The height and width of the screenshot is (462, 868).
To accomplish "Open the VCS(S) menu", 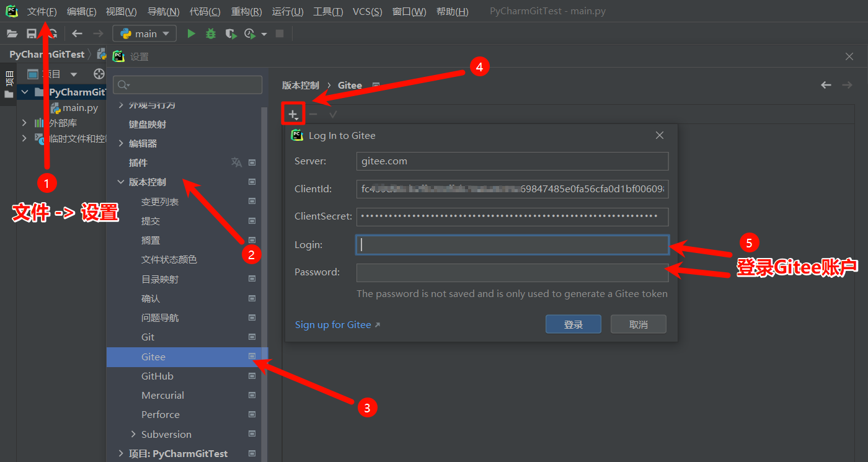I will 367,12.
